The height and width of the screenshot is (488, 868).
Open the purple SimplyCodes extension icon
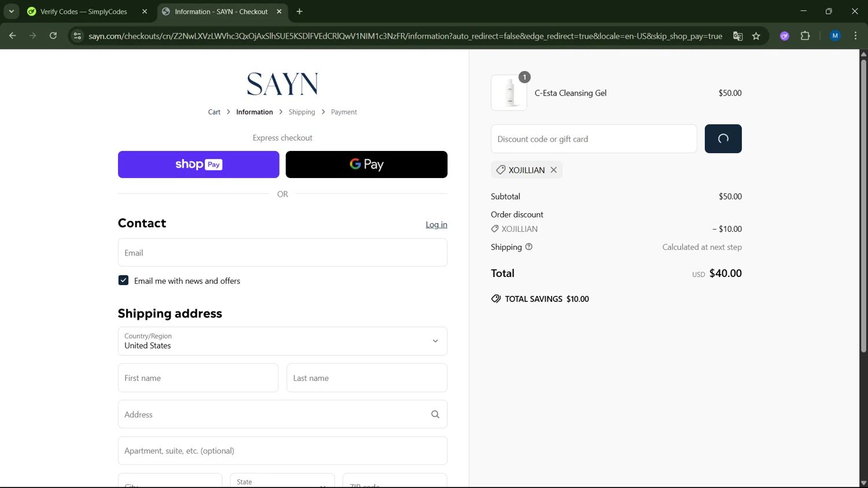click(785, 36)
